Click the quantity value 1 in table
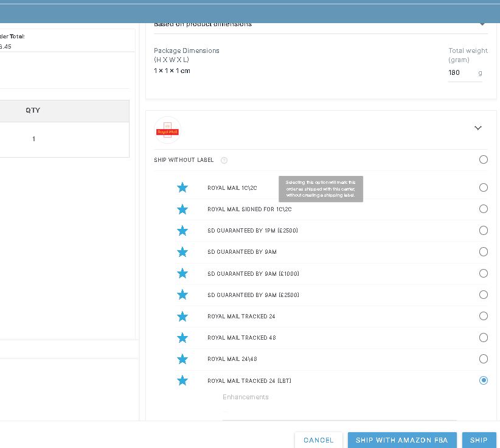This screenshot has width=500, height=448. click(34, 139)
